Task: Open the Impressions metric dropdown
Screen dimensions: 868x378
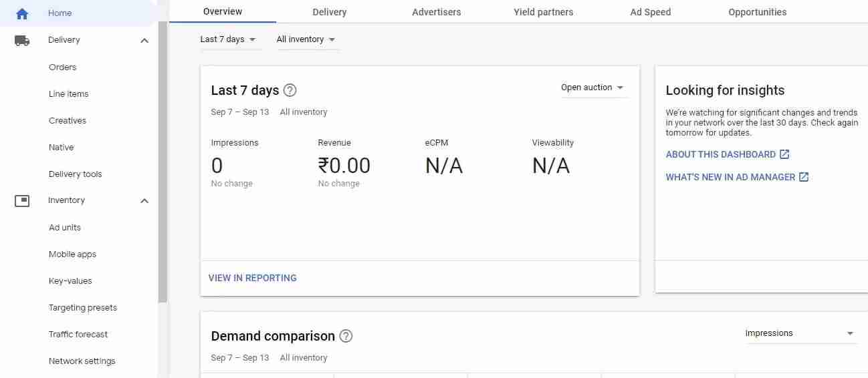Action: tap(800, 333)
